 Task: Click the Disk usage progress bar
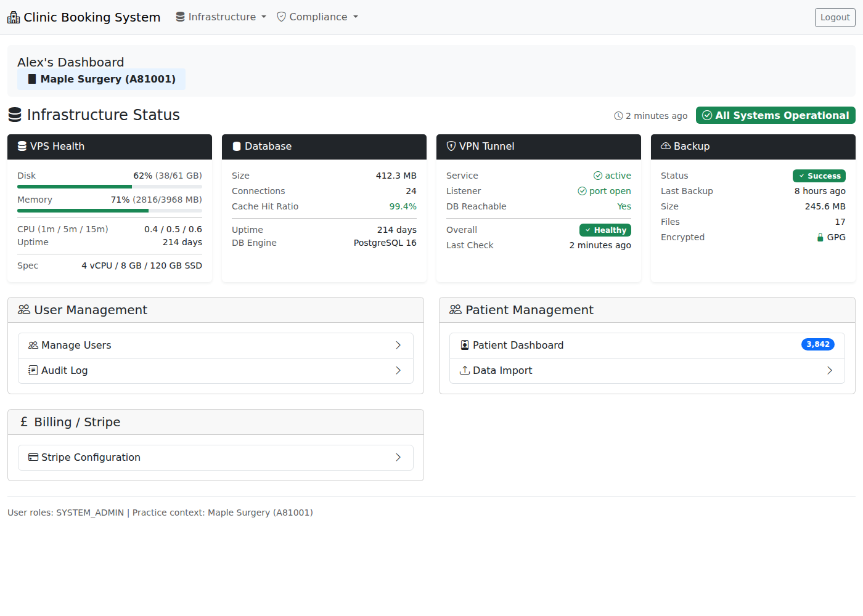[110, 187]
